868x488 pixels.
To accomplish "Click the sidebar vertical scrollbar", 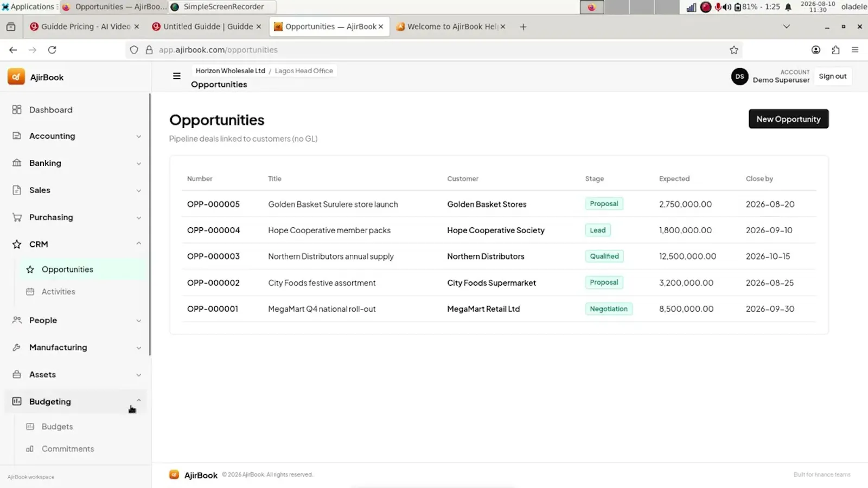I will click(x=150, y=225).
